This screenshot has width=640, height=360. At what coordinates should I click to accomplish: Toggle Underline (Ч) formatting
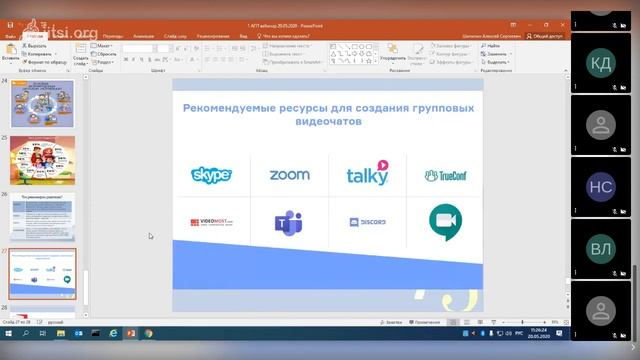coord(141,60)
